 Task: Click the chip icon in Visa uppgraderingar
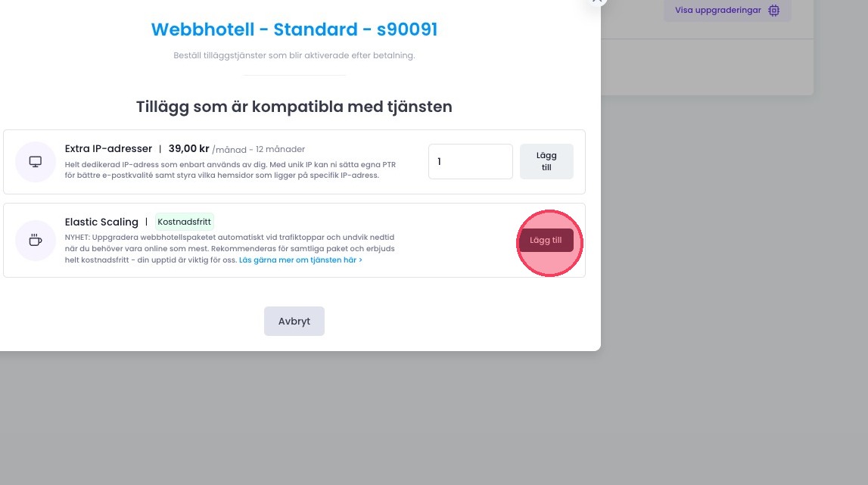(x=773, y=11)
